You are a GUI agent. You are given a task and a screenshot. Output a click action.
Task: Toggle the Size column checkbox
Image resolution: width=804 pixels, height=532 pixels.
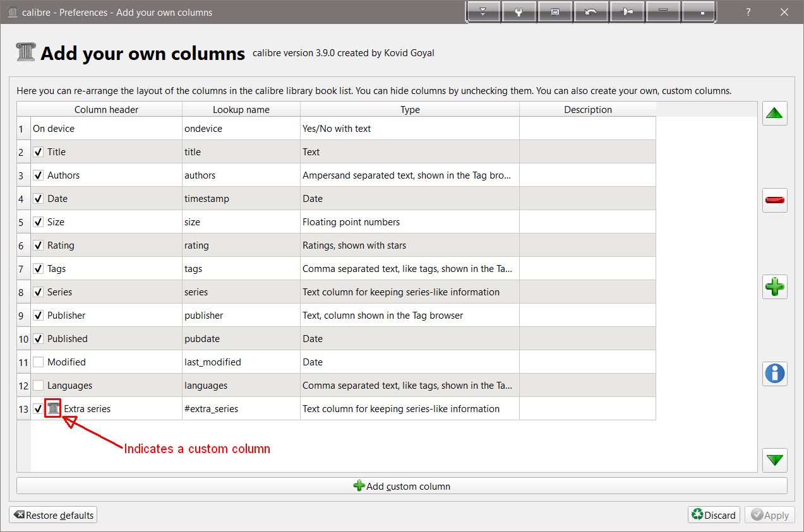coord(39,222)
